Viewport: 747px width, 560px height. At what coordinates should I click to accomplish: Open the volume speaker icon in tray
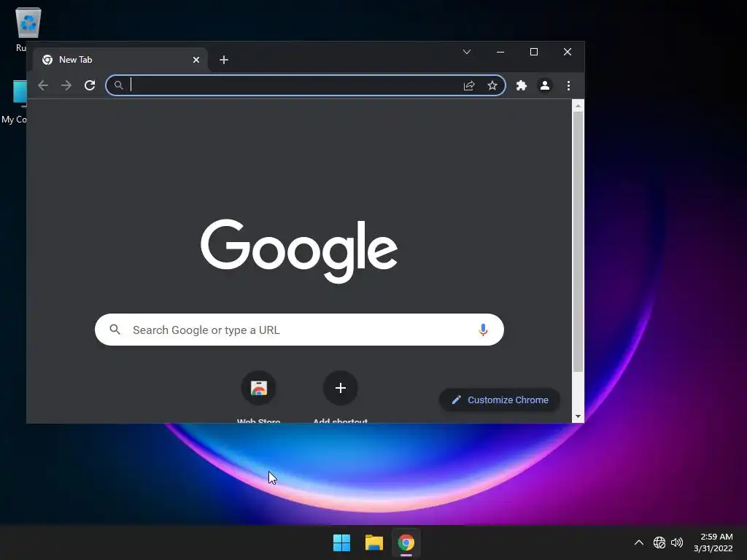[x=676, y=542]
